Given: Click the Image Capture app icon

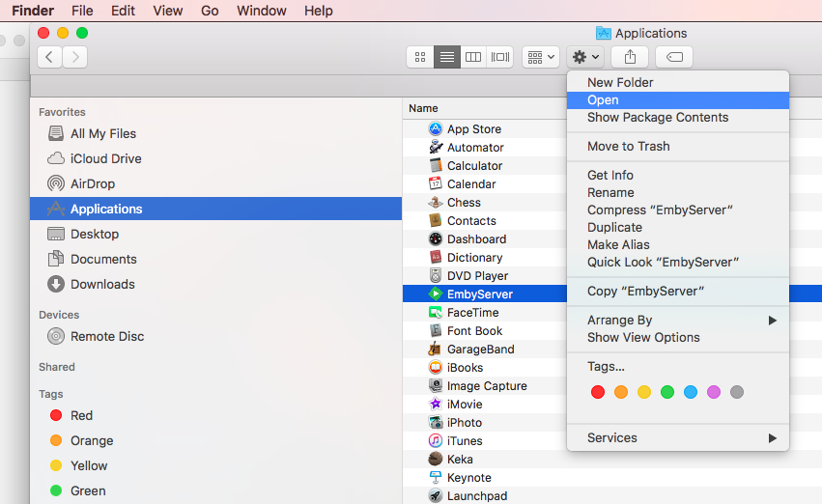Looking at the screenshot, I should pos(435,385).
